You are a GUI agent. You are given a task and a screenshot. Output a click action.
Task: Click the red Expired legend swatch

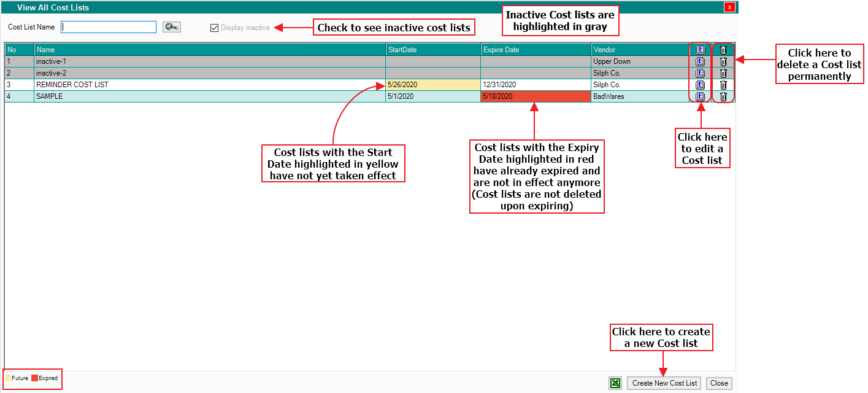point(34,378)
